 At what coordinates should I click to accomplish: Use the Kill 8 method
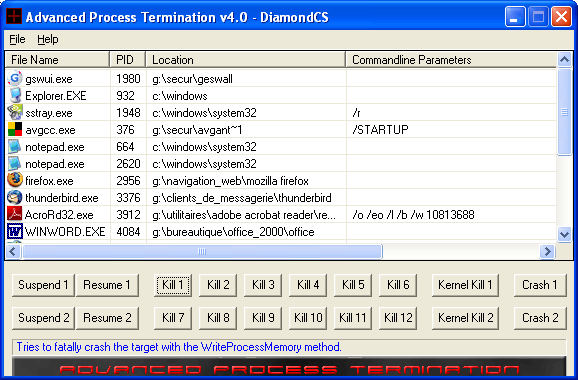tap(218, 318)
